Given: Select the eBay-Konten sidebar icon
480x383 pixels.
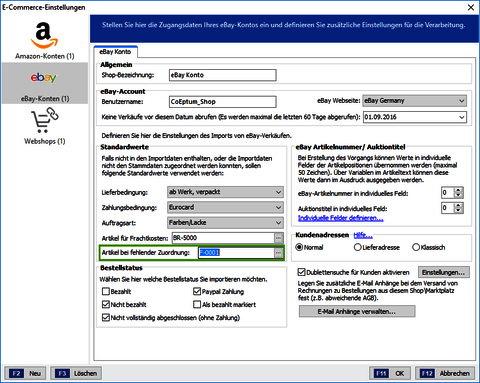Looking at the screenshot, I should pyautogui.click(x=44, y=78).
